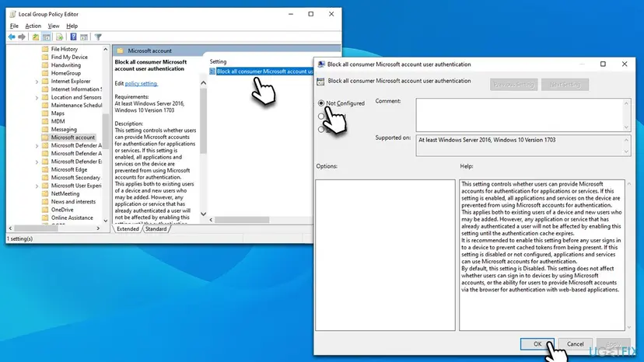
Task: Click the policy setting link
Action: point(141,83)
